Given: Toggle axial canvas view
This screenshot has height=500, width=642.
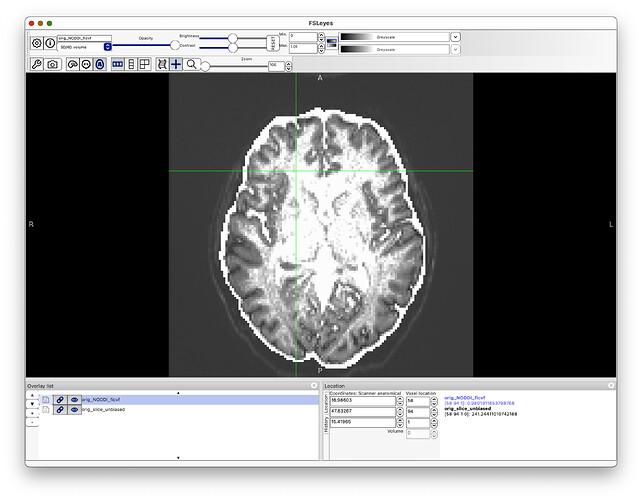Looking at the screenshot, I should point(100,64).
